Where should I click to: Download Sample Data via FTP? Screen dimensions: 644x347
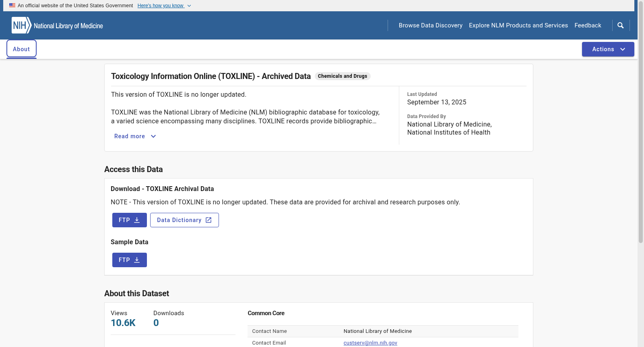(130, 260)
